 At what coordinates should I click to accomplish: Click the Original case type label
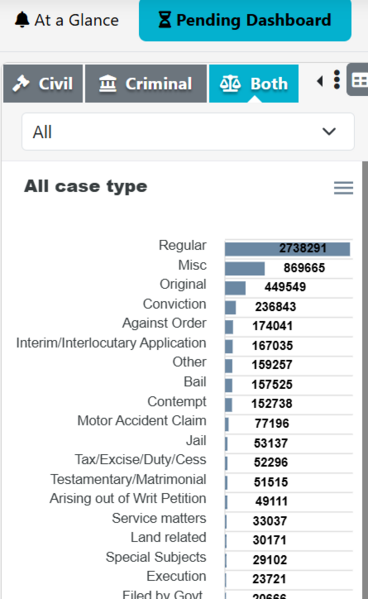coord(183,284)
